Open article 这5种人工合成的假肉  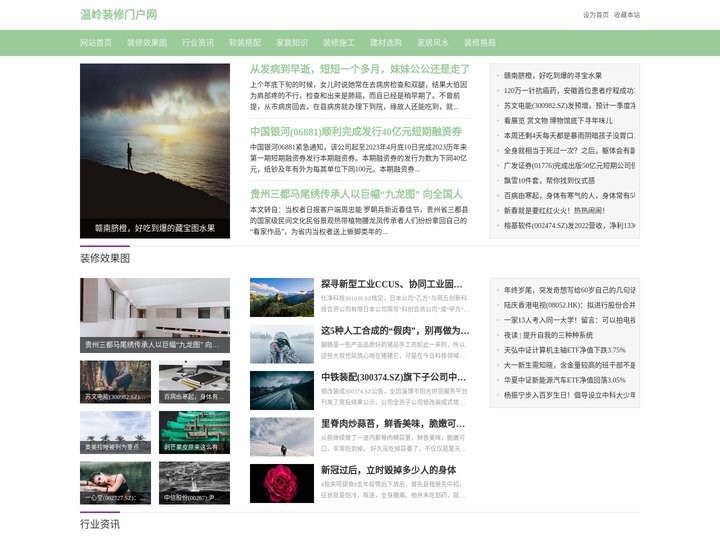click(395, 331)
